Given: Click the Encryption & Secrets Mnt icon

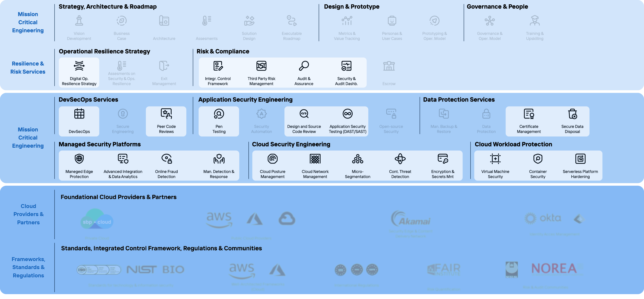Looking at the screenshot, I should click(443, 159).
